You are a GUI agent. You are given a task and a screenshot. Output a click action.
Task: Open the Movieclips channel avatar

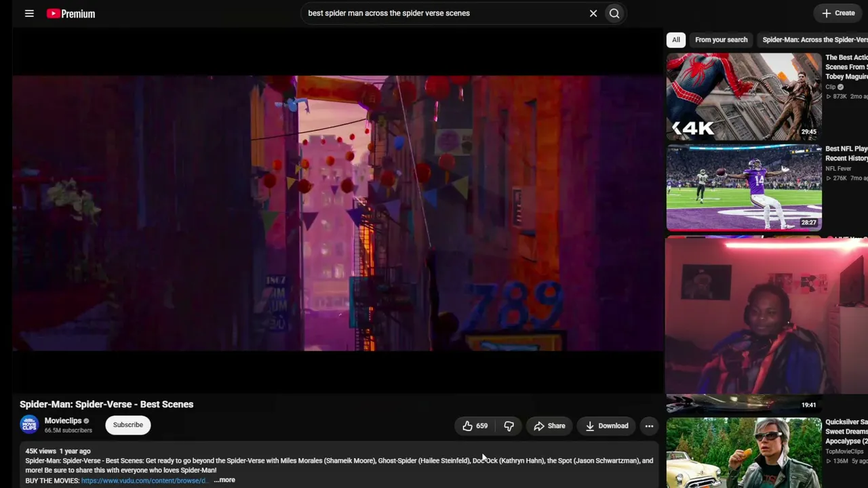pos(29,425)
